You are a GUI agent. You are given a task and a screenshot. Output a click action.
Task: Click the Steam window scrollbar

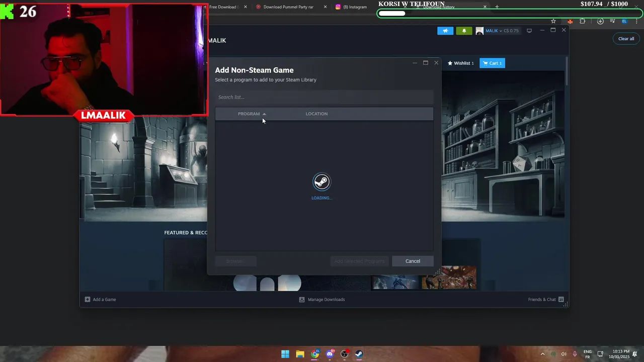567,70
